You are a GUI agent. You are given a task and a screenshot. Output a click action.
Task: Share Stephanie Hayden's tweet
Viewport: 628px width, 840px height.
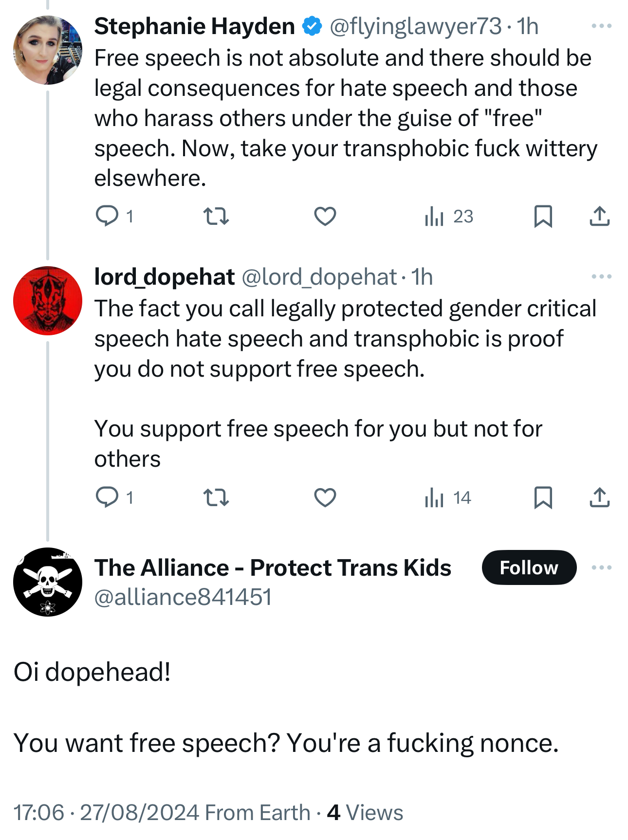(599, 216)
